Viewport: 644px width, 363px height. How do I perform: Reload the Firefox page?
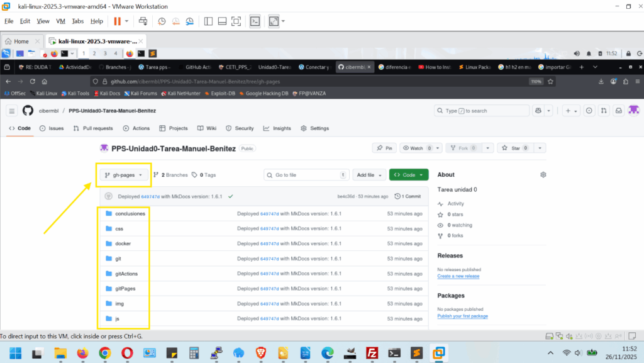click(33, 81)
